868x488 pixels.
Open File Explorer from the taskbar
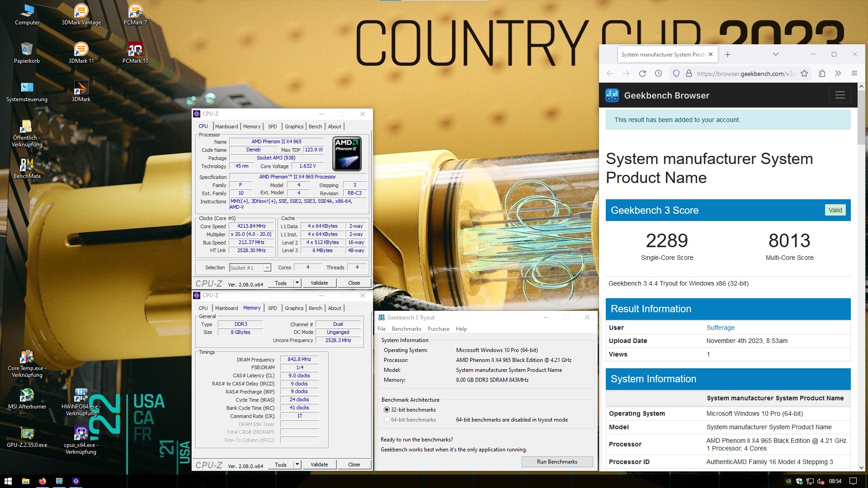coord(26,481)
